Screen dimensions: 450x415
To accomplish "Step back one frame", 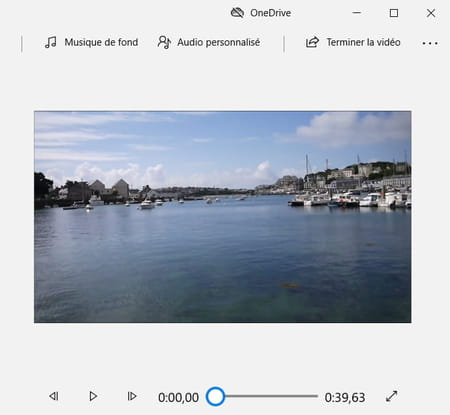I will [54, 396].
